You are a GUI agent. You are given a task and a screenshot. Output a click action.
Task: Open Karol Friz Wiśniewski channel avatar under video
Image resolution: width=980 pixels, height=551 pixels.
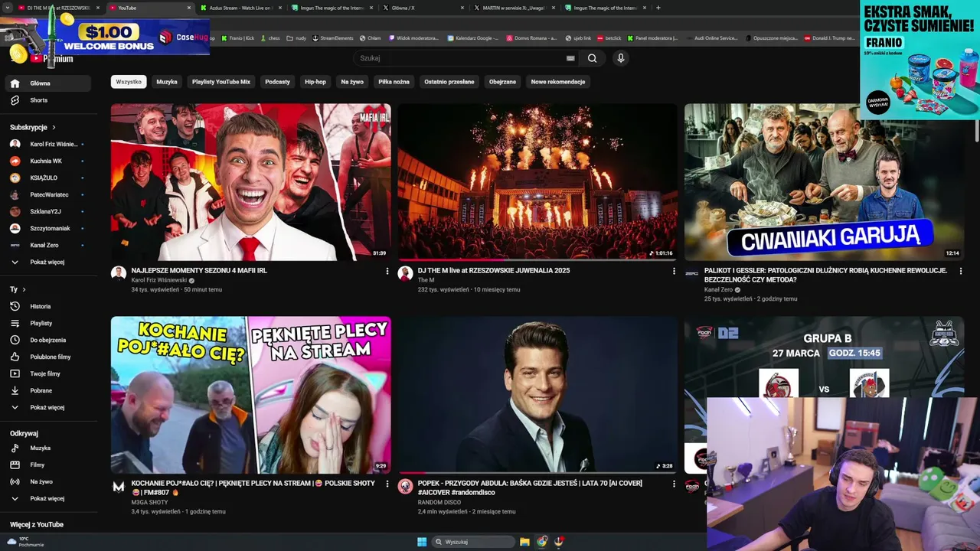(118, 273)
